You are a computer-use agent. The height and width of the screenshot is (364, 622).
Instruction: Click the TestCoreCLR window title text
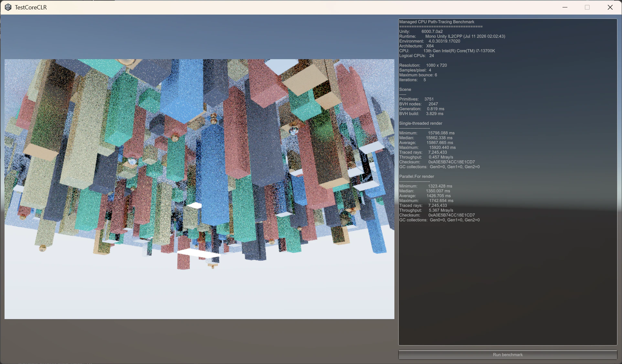(31, 7)
